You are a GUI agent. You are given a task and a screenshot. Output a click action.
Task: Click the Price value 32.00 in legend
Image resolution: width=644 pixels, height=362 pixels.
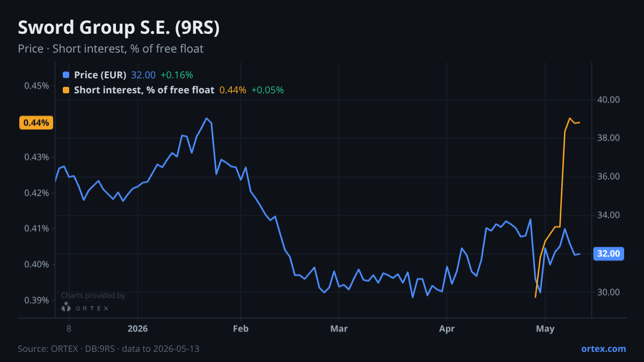(x=143, y=75)
